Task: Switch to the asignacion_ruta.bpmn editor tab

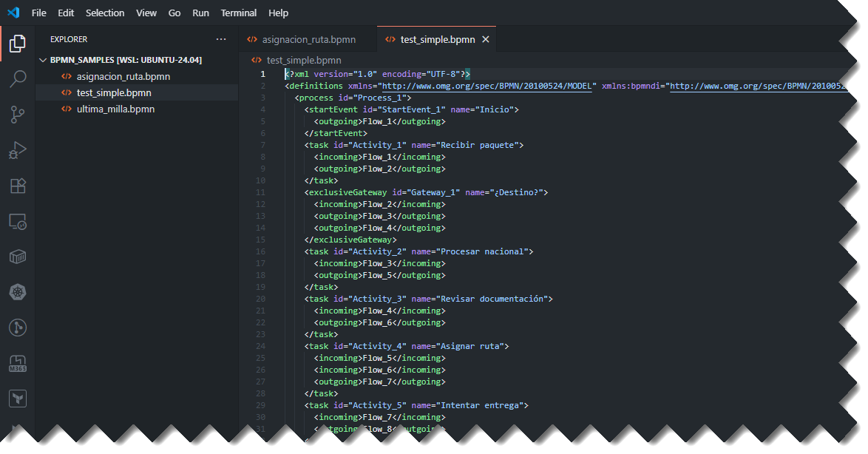Action: [308, 39]
